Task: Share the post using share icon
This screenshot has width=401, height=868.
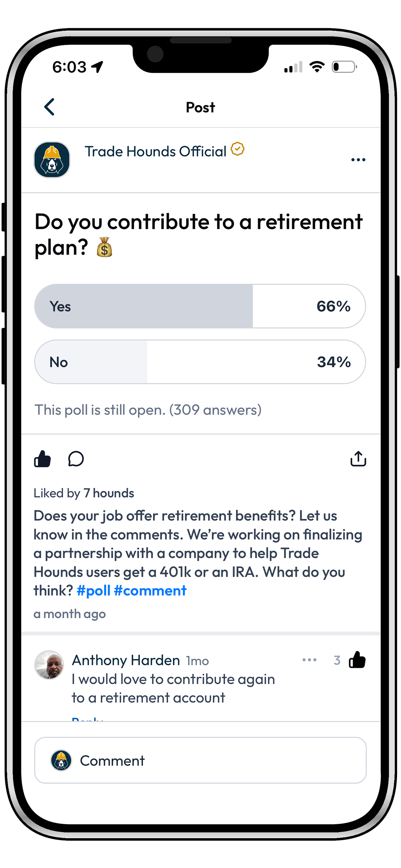Action: tap(358, 459)
